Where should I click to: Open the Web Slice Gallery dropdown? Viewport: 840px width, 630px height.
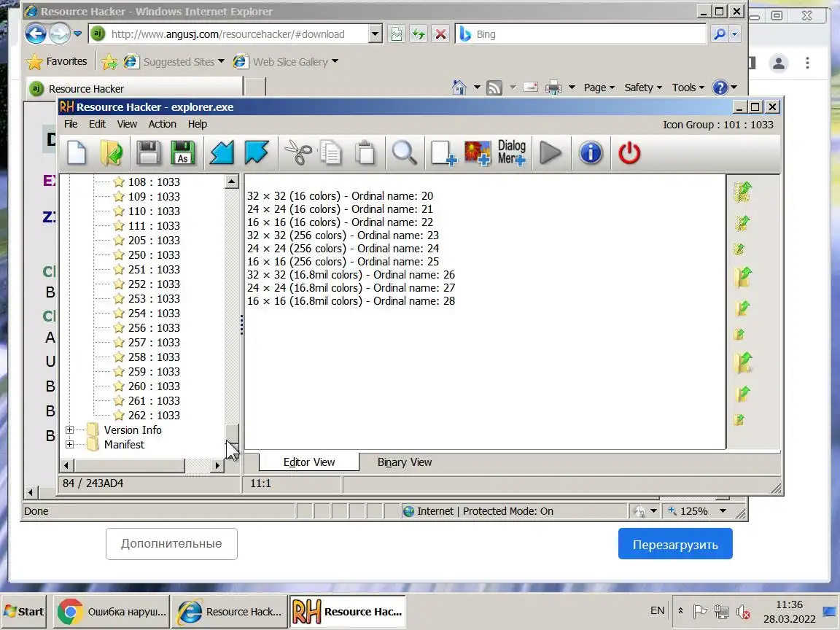[x=335, y=61]
